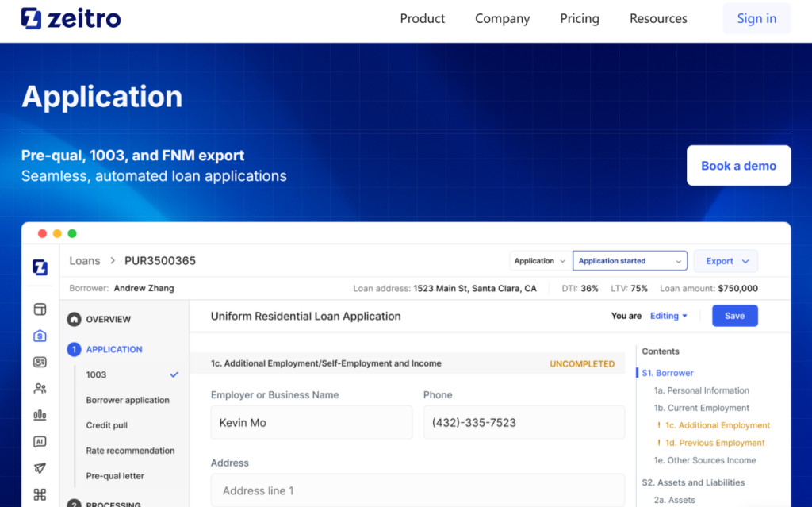
Task: Click warning icon beside 1c. Additional Employment
Action: [659, 425]
